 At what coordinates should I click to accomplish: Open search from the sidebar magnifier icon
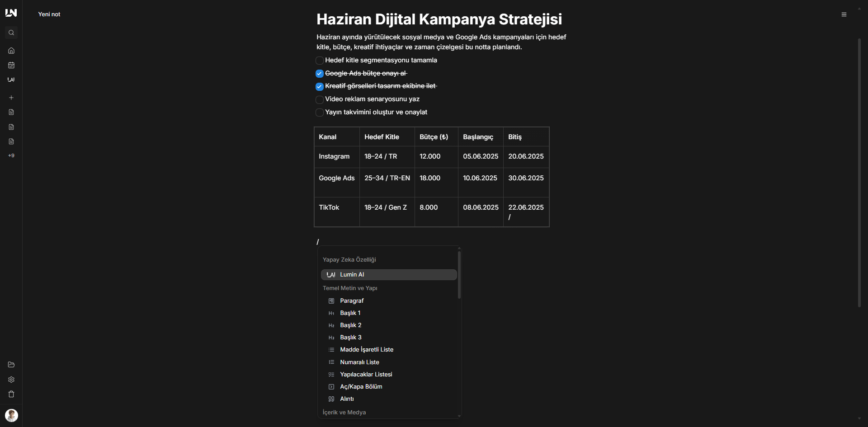pos(11,33)
